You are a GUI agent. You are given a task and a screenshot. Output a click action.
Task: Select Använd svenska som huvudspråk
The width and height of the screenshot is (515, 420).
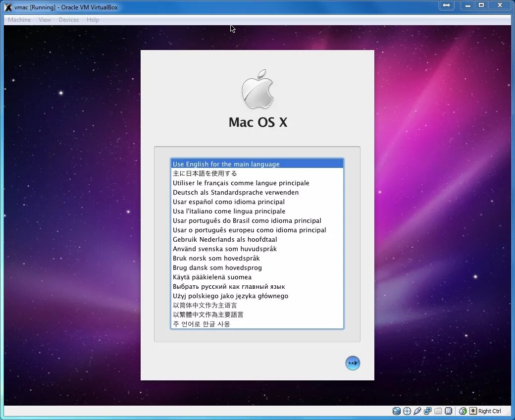pos(257,249)
